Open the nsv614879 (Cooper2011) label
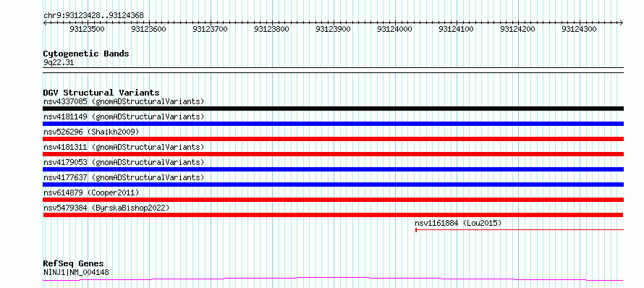This screenshot has height=288, width=644. [91, 192]
